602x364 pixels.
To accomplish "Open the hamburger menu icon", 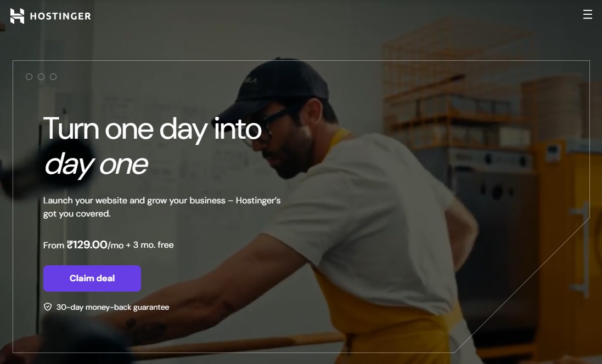I will 587,15.
